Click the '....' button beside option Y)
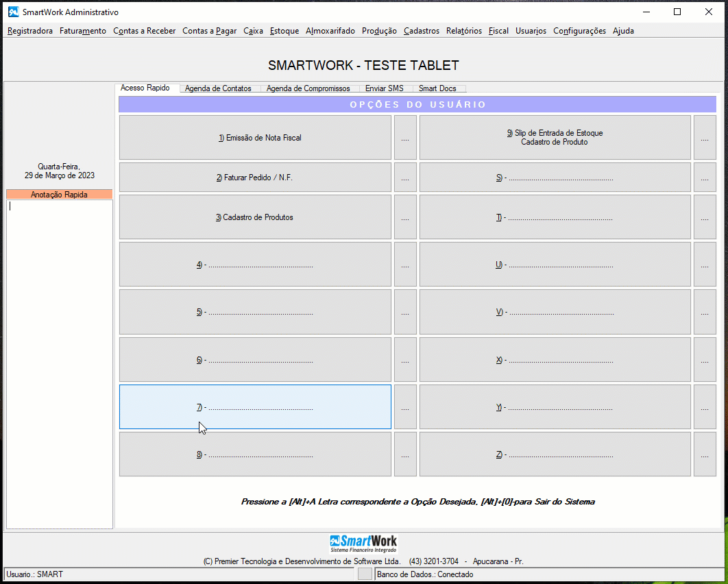Viewport: 728px width, 584px height. [x=705, y=406]
